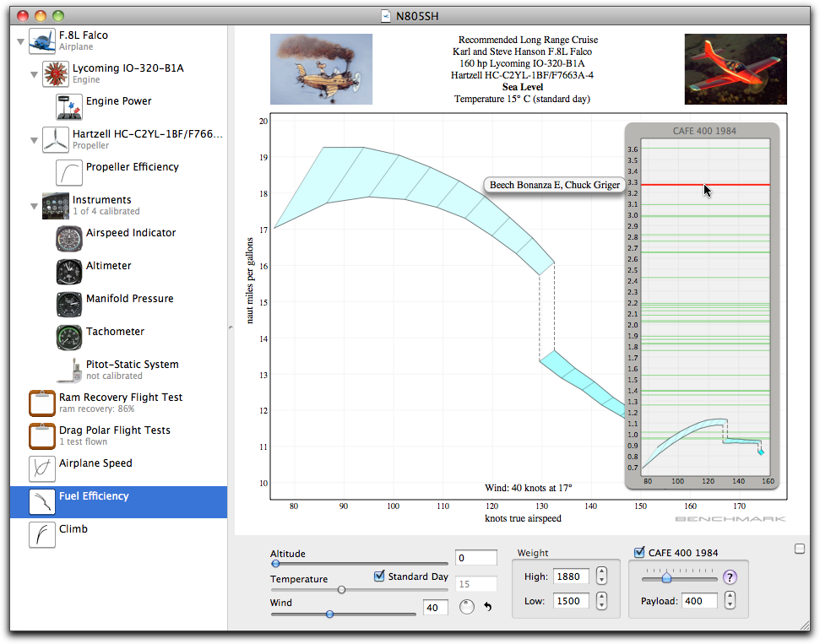
Task: Open the Propeller Efficiency curve icon
Action: [x=69, y=172]
